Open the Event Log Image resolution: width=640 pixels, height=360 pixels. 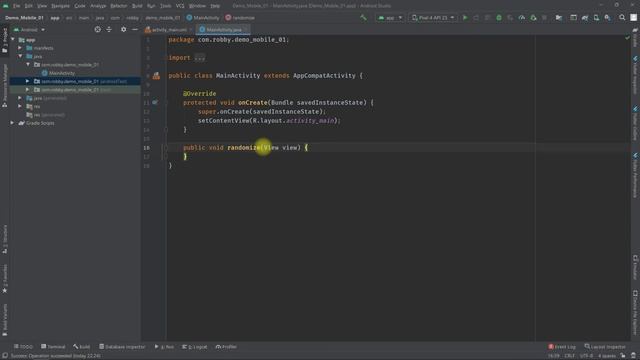click(x=562, y=347)
